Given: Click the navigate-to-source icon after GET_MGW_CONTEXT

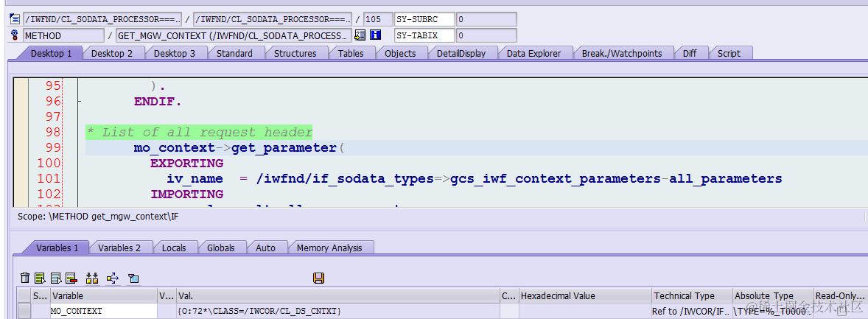Looking at the screenshot, I should click(360, 35).
